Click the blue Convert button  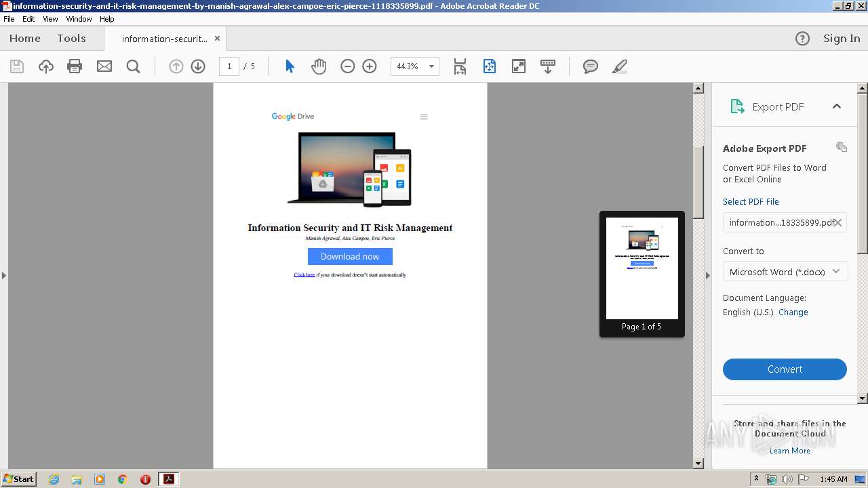click(x=785, y=369)
